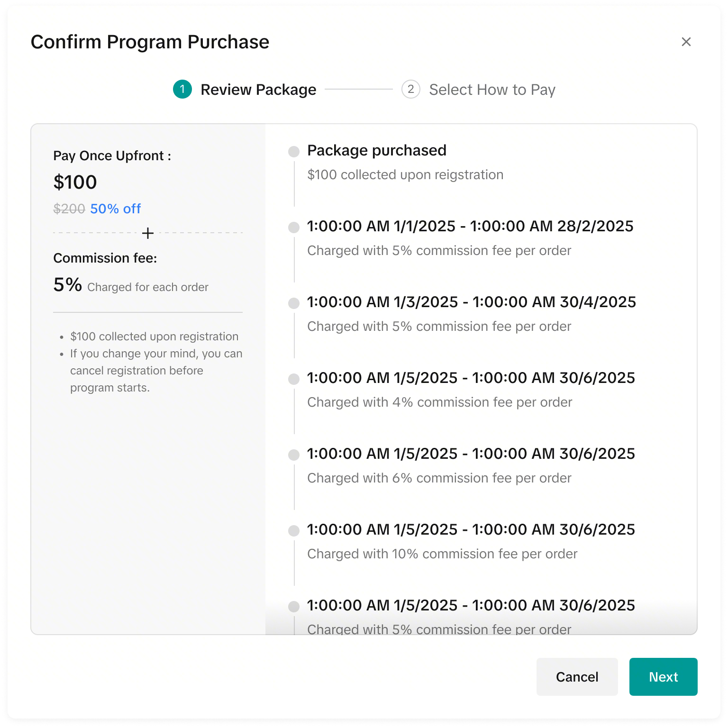Click the strikethrough $200 original price
The width and height of the screenshot is (728, 728).
pyautogui.click(x=69, y=209)
